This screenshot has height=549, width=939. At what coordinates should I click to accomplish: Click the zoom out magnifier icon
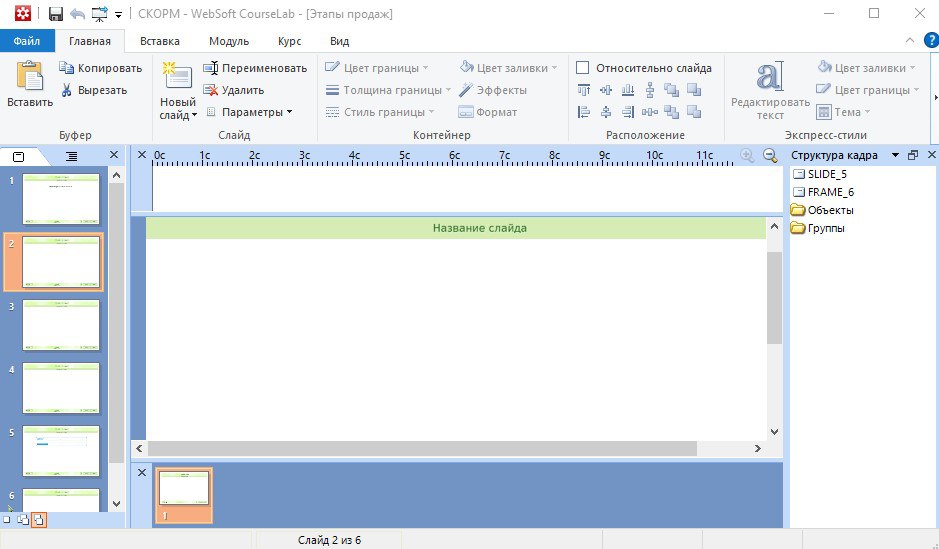point(770,155)
